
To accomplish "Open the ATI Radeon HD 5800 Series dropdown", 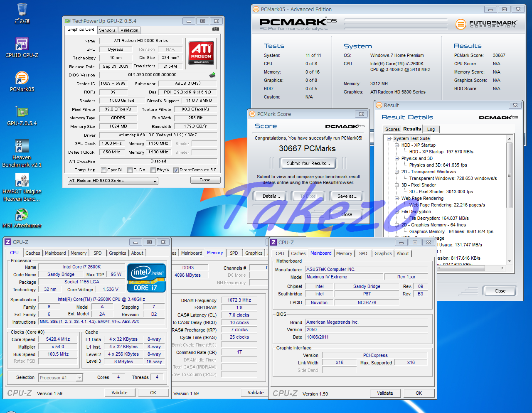I will [x=113, y=181].
